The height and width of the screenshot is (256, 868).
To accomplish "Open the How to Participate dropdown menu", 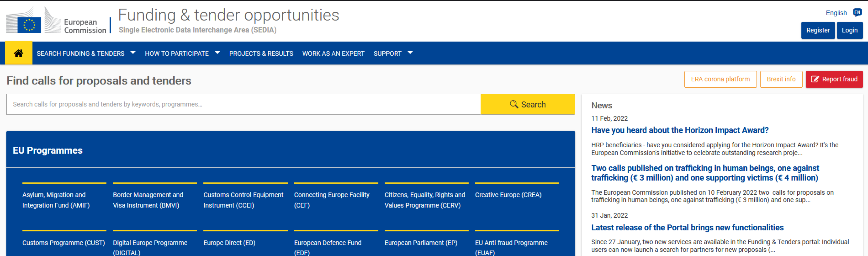I will [x=182, y=53].
